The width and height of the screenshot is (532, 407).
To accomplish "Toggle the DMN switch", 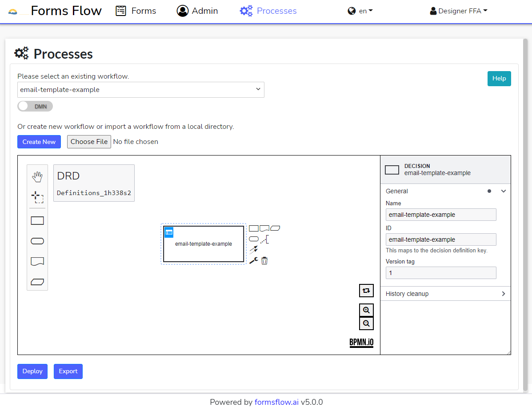I will [x=35, y=106].
